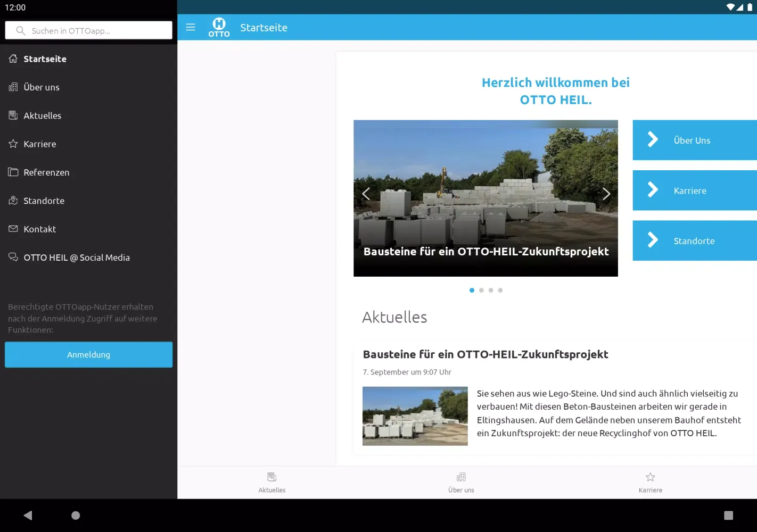Open OTTO HEIL @ Social Media entry
757x532 pixels.
tap(88, 257)
